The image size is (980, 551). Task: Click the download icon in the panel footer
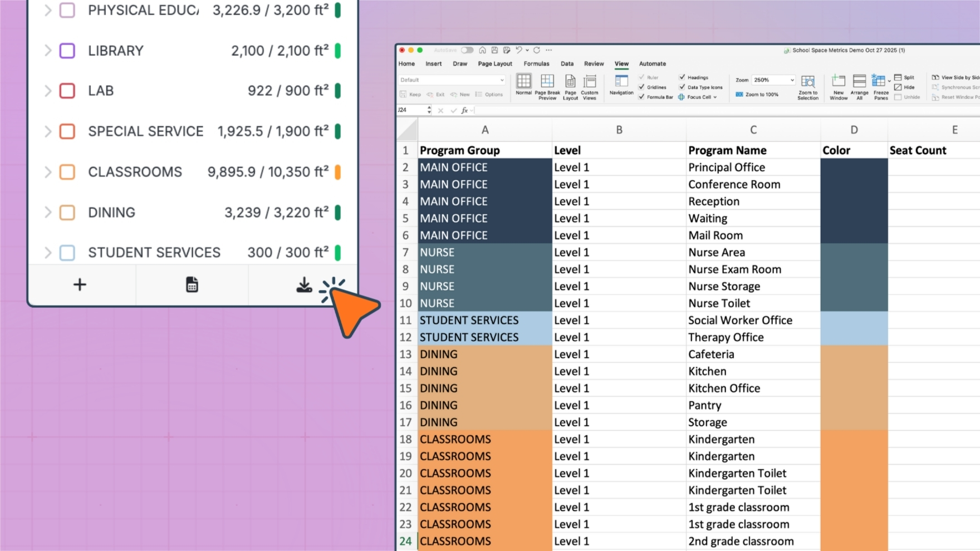(303, 285)
